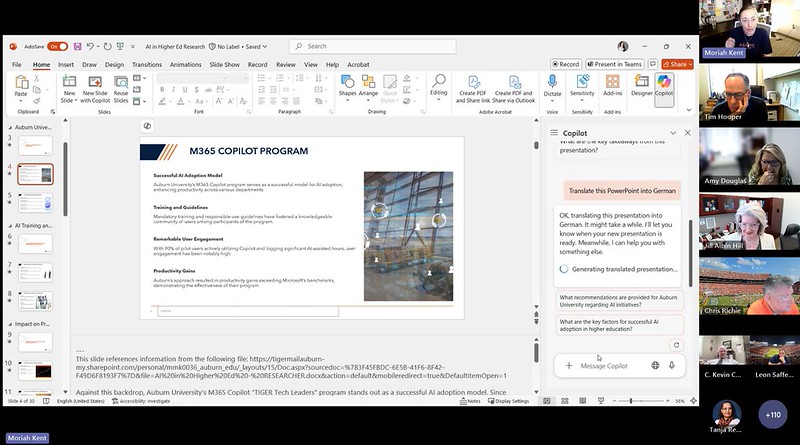Undo the last action
800x445 pixels.
(90, 46)
